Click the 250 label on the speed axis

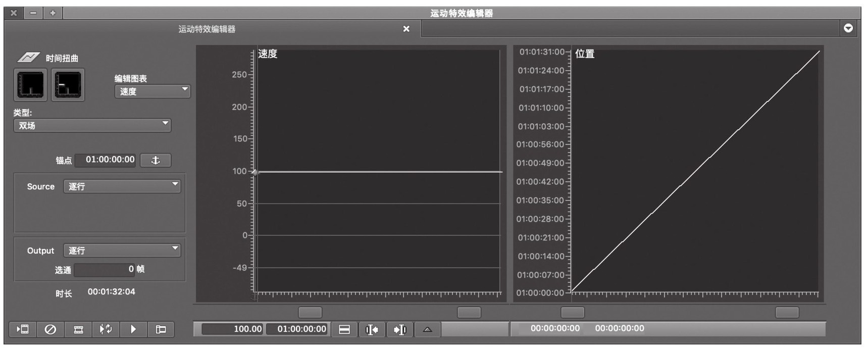pyautogui.click(x=239, y=75)
